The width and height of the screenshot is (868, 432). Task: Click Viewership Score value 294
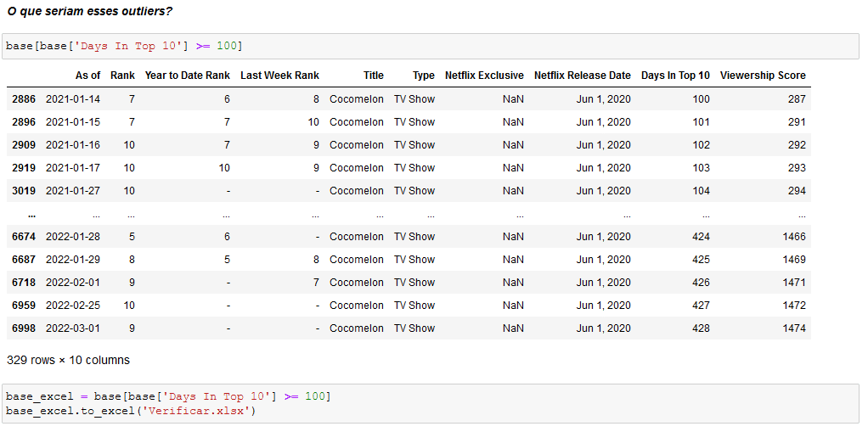tap(797, 190)
